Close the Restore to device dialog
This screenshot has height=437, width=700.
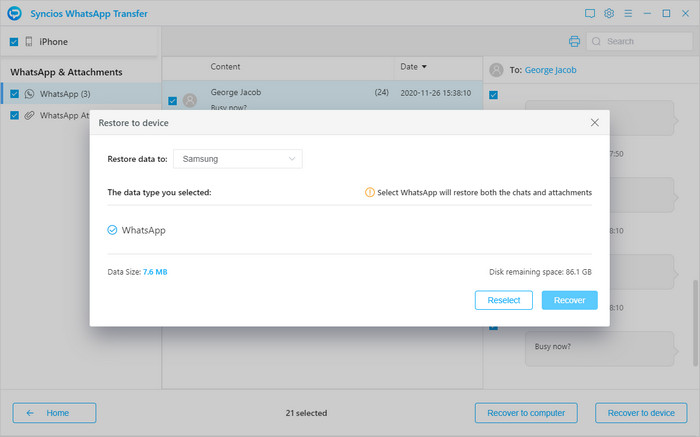coord(595,122)
